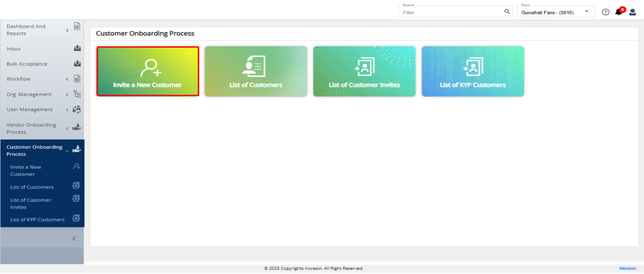Screen dimensions: 644x274
Task: Click icon beside List of Customers submenu
Action: (75, 186)
